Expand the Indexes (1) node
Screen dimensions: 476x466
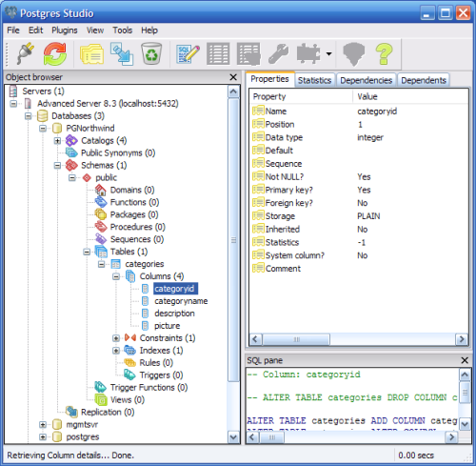click(116, 351)
